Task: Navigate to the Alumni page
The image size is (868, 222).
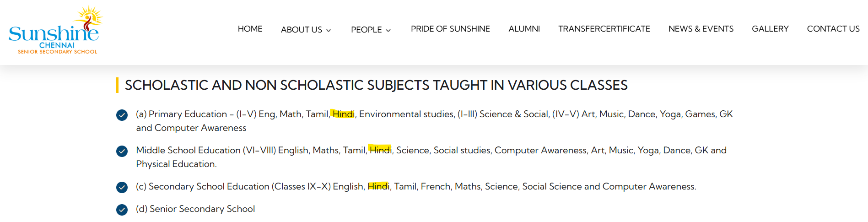Action: (524, 29)
